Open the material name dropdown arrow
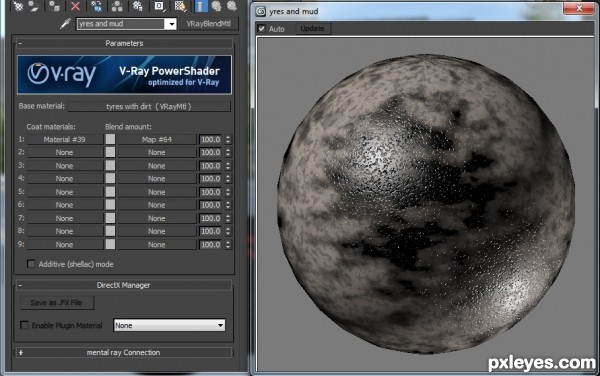 (x=171, y=24)
